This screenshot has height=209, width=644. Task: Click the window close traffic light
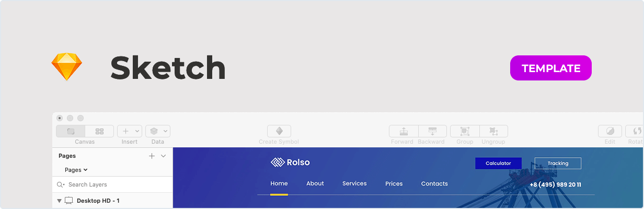[60, 118]
